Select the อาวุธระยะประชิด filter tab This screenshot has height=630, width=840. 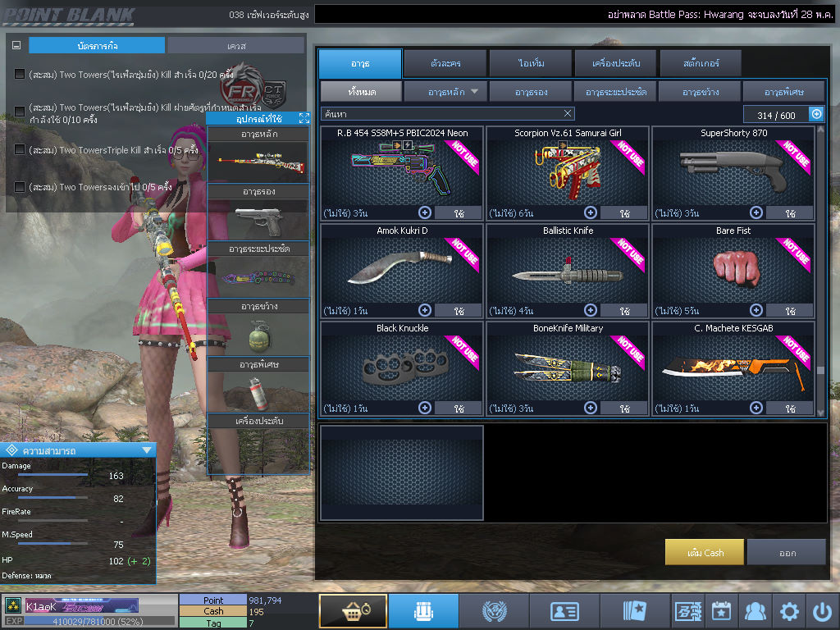click(x=615, y=92)
